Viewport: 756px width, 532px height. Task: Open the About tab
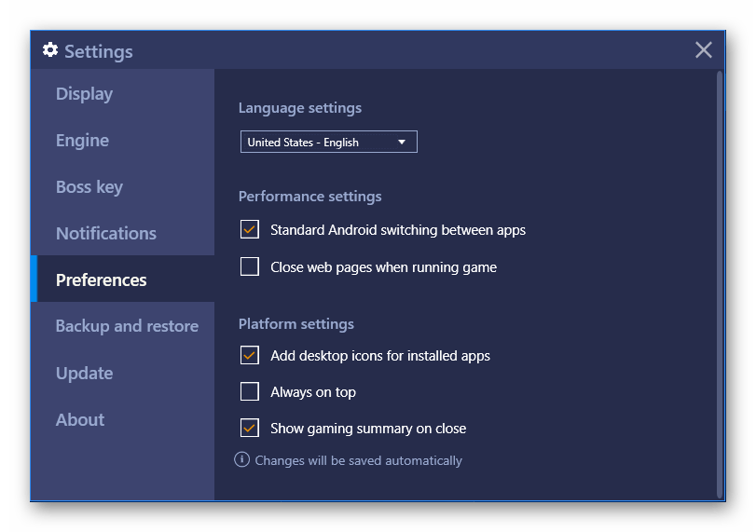click(80, 420)
